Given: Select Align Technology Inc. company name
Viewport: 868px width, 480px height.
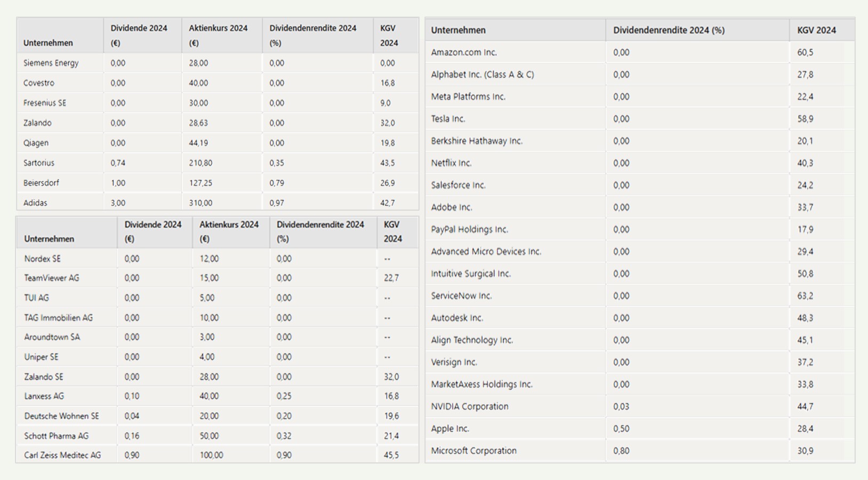Looking at the screenshot, I should (x=472, y=340).
